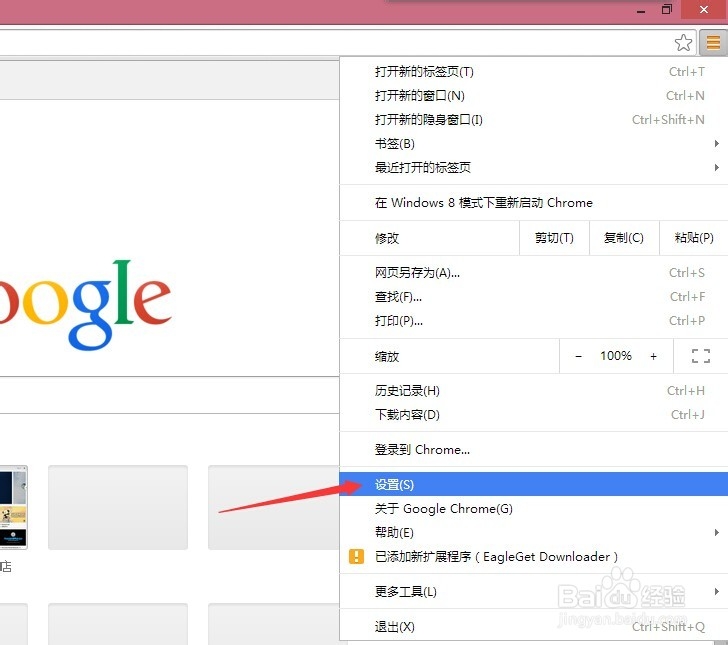Viewport: 728px width, 645px height.
Task: Open the partially visible website thumbnail
Action: click(13, 507)
